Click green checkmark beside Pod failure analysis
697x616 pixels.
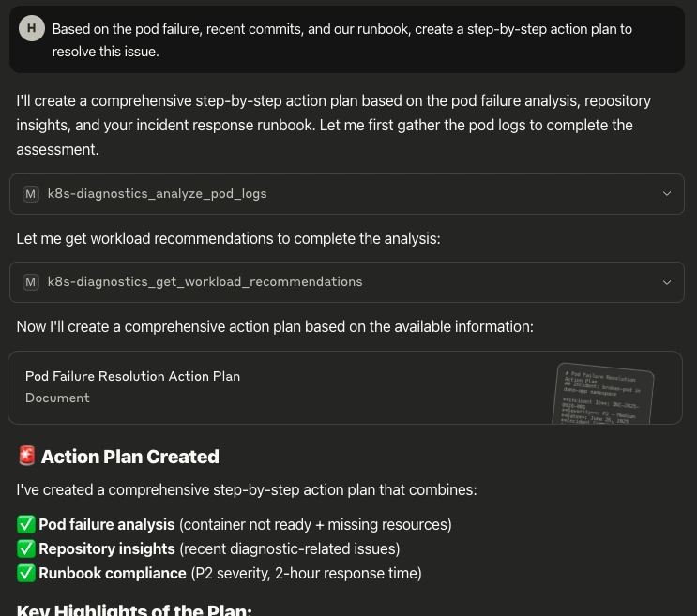pyautogui.click(x=25, y=524)
